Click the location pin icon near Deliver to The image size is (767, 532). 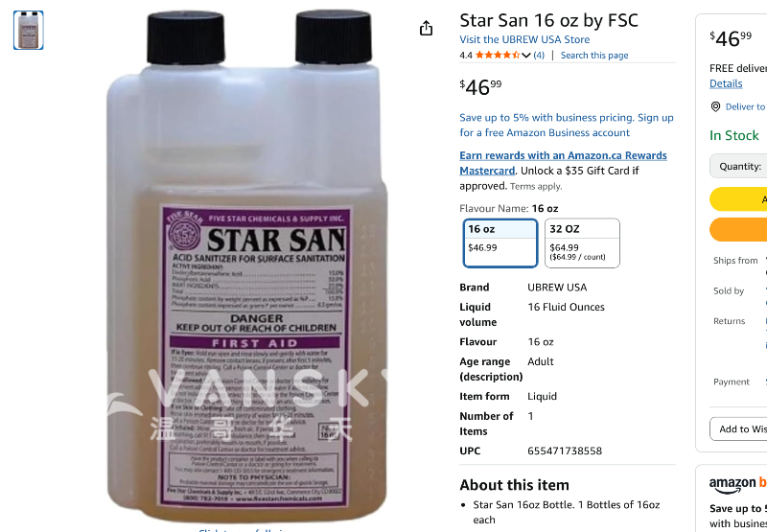click(715, 106)
